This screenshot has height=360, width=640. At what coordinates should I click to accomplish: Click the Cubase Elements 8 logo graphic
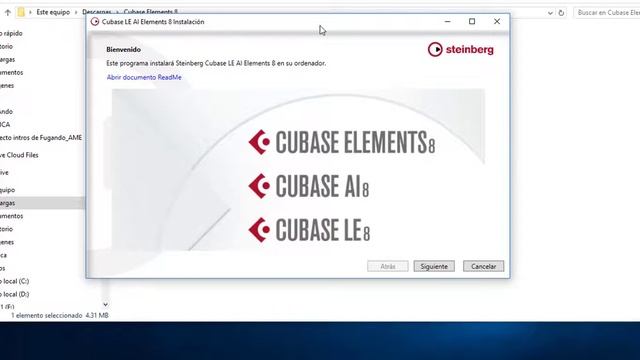tap(342, 142)
